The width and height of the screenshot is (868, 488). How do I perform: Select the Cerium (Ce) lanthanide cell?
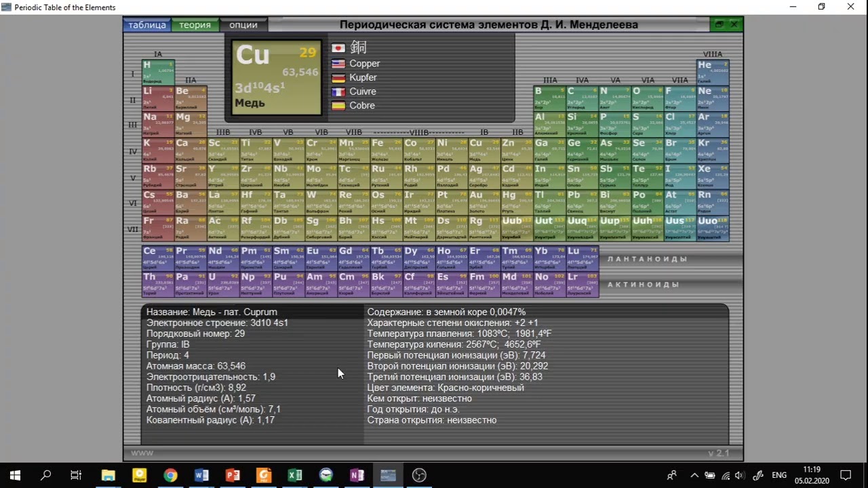[x=158, y=258]
